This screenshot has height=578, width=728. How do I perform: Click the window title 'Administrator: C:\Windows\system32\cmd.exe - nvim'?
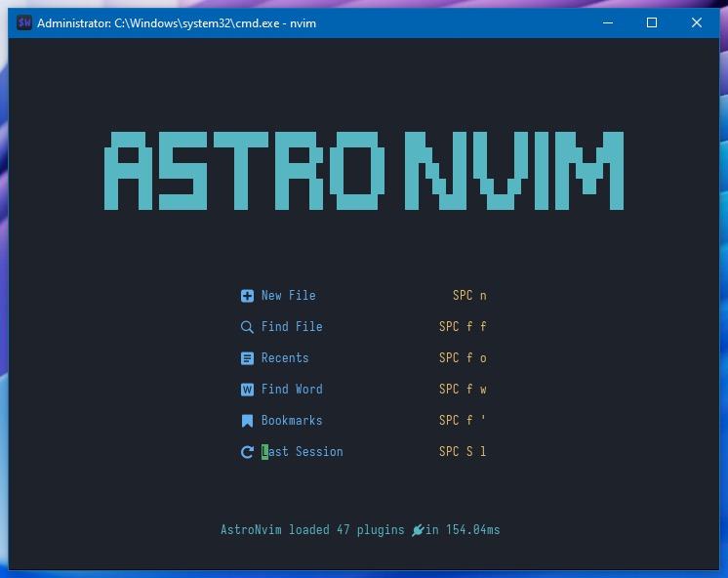coord(177,23)
